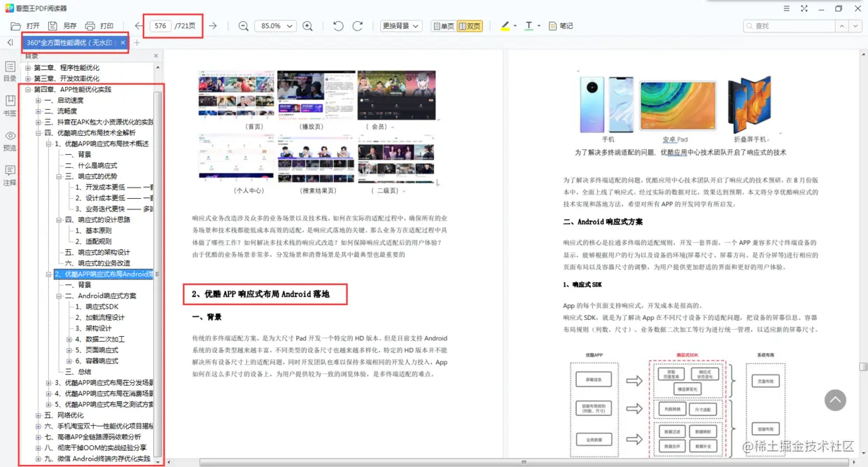Open the 更换背景 background dropdown

click(x=401, y=26)
